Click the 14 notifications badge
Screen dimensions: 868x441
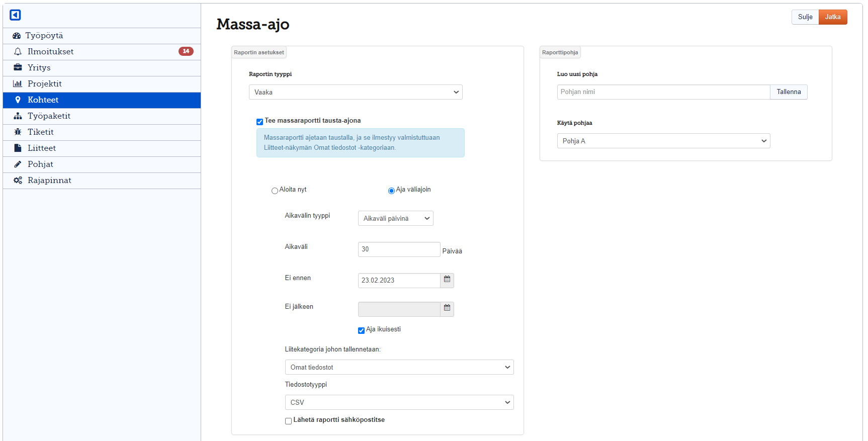coord(186,51)
